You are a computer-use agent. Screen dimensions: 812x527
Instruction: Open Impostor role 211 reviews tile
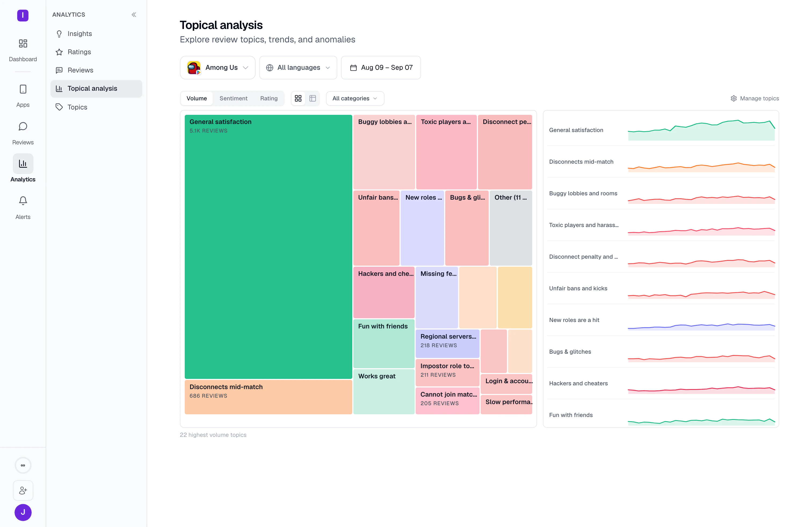click(x=447, y=373)
